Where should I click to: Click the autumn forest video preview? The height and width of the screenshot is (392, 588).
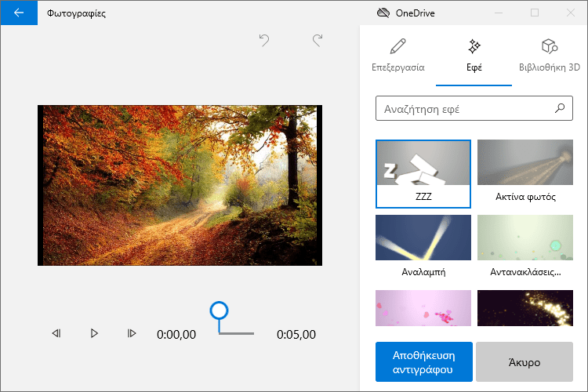(x=180, y=185)
